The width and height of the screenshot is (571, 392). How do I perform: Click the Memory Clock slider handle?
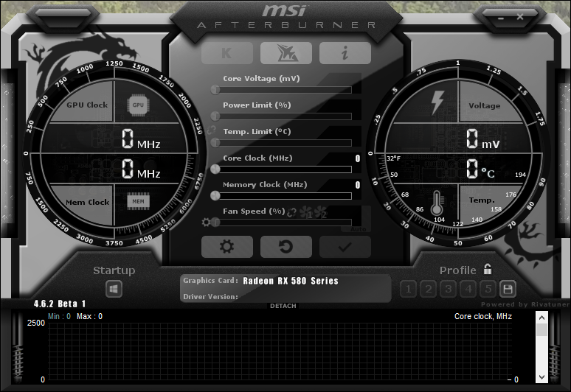tap(215, 196)
